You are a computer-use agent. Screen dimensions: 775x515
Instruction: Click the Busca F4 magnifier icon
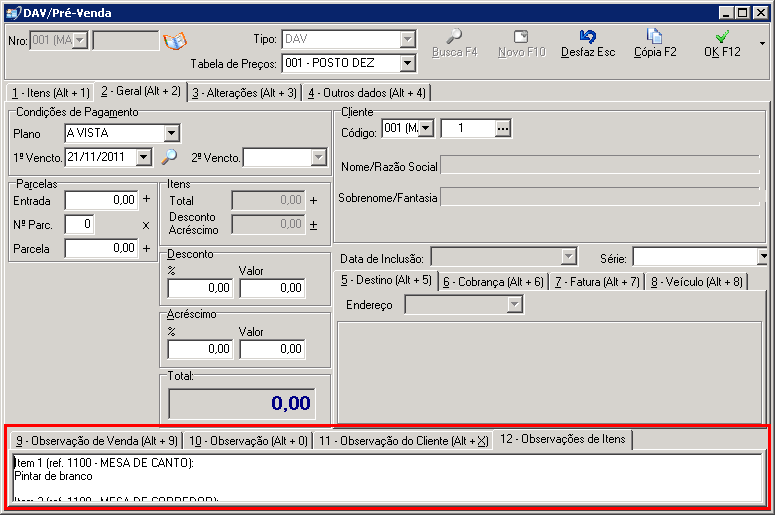click(454, 36)
